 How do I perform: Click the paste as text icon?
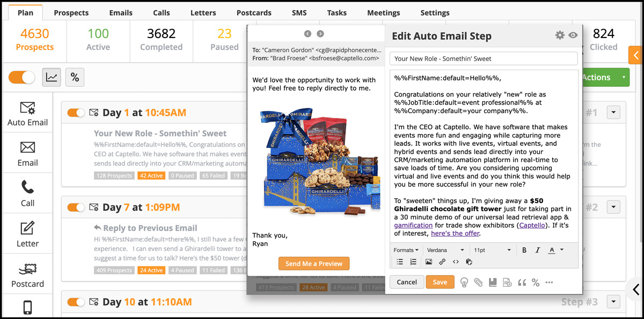tap(469, 262)
